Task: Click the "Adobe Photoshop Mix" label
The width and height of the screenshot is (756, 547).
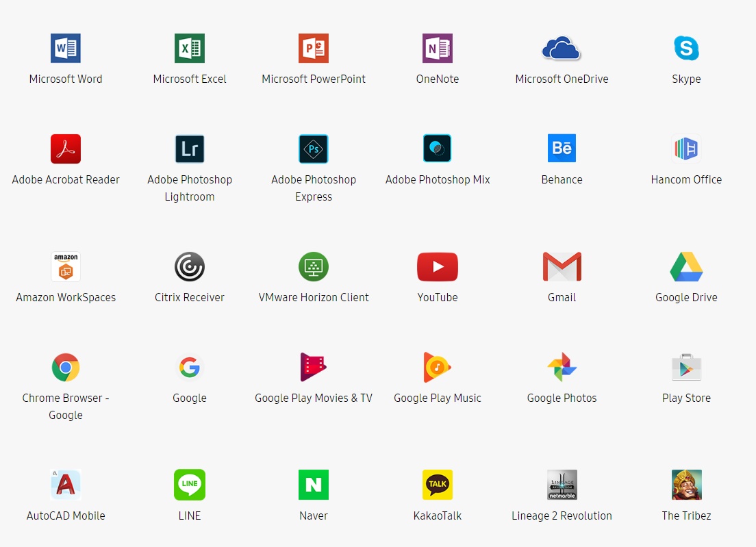Action: click(438, 180)
